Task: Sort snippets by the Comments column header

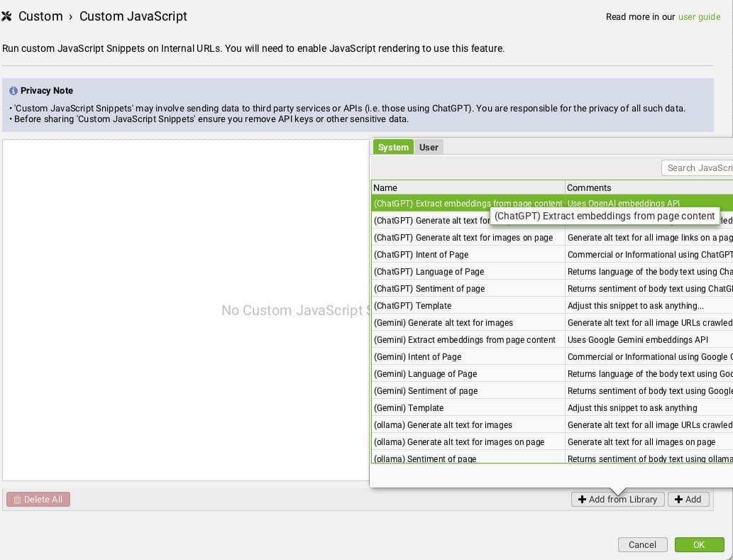Action: (588, 187)
